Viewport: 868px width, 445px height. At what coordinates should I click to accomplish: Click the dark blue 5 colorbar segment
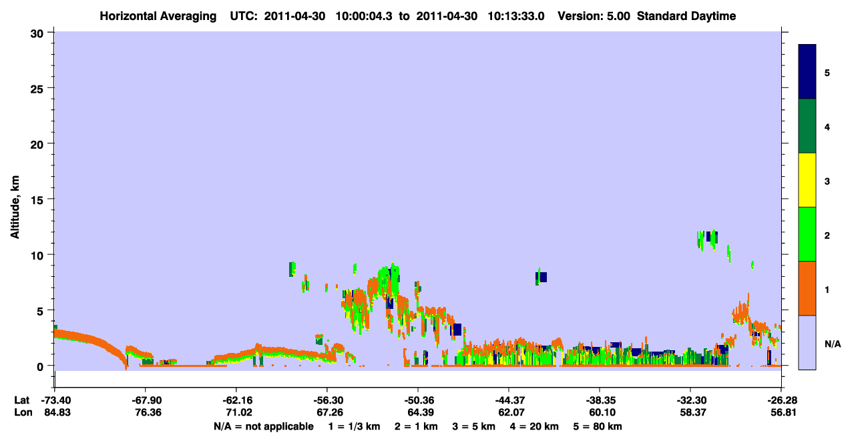tap(807, 71)
